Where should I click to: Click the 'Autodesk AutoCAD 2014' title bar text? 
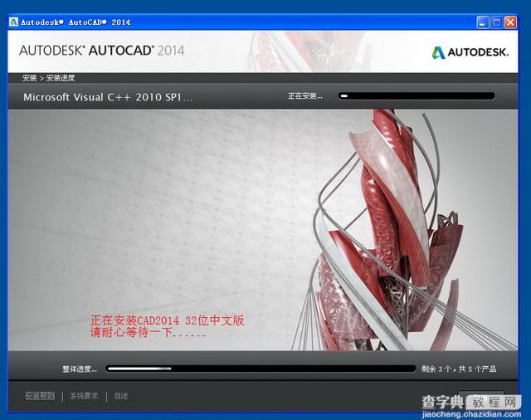(76, 22)
